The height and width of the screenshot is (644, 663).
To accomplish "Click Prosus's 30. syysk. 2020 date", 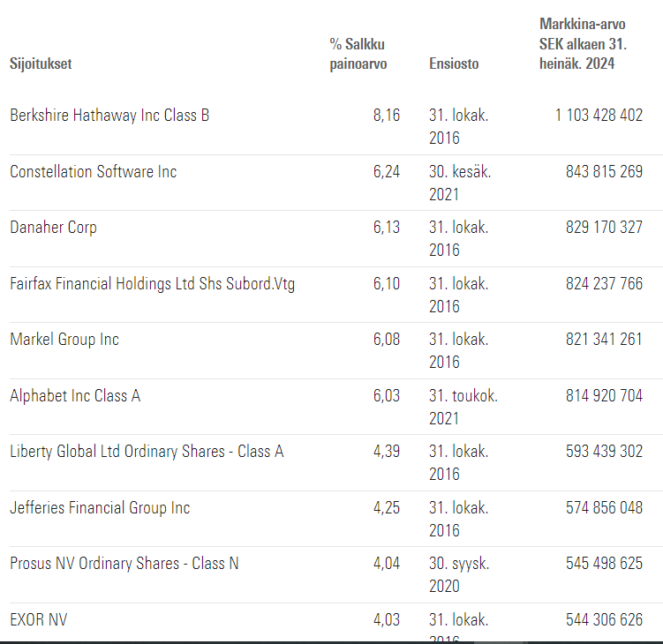I will (459, 574).
